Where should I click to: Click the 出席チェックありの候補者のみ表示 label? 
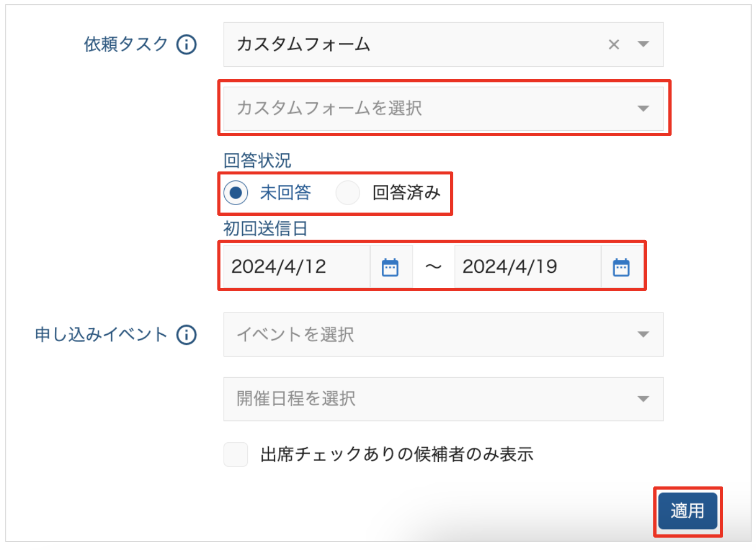396,454
